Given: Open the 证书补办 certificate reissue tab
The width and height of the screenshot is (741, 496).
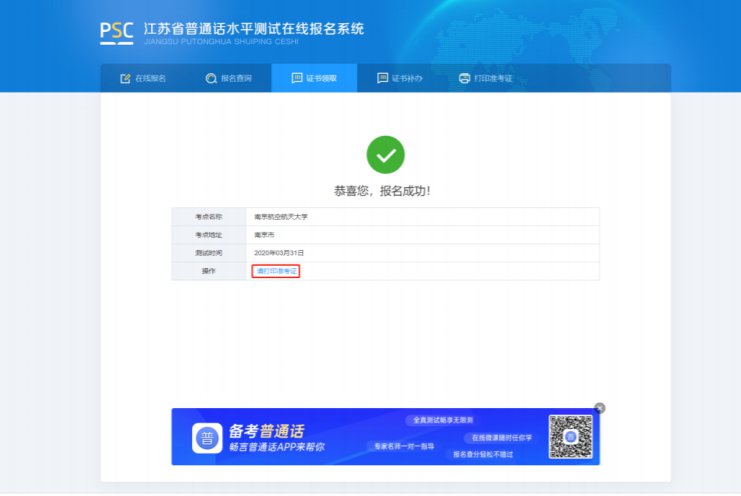Looking at the screenshot, I should (400, 78).
